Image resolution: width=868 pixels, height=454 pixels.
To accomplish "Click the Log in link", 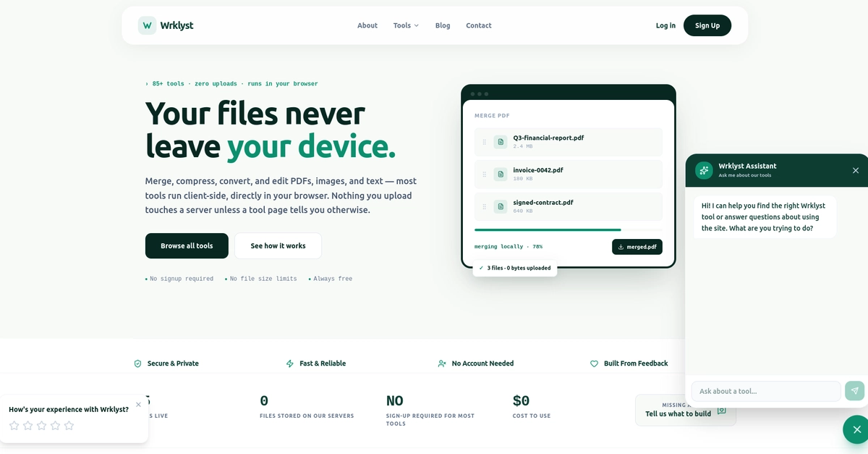I will pos(665,25).
